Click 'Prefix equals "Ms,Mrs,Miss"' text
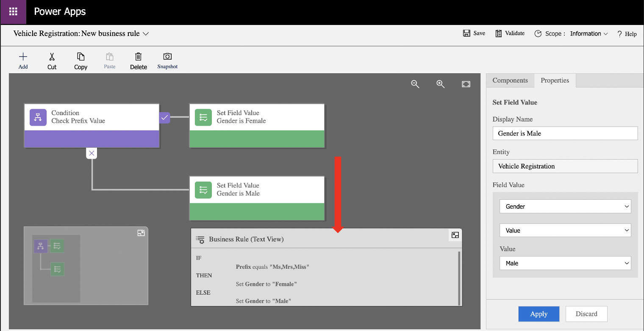The height and width of the screenshot is (331, 644). pyautogui.click(x=272, y=267)
